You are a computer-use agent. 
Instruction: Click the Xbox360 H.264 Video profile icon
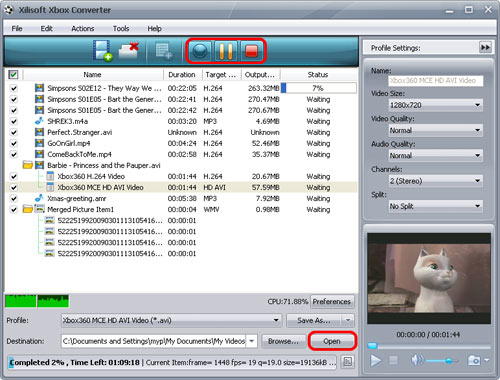click(x=50, y=176)
